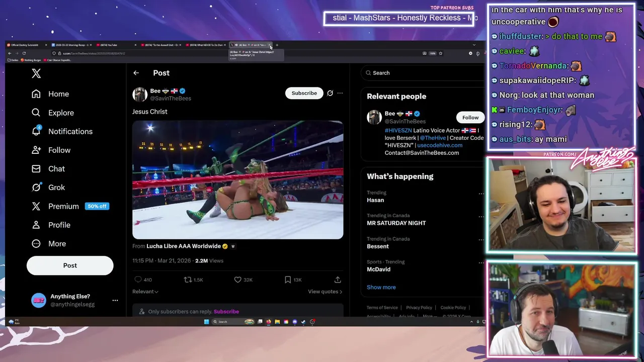Go back using the Post arrow
Image resolution: width=644 pixels, height=362 pixels.
pos(136,73)
